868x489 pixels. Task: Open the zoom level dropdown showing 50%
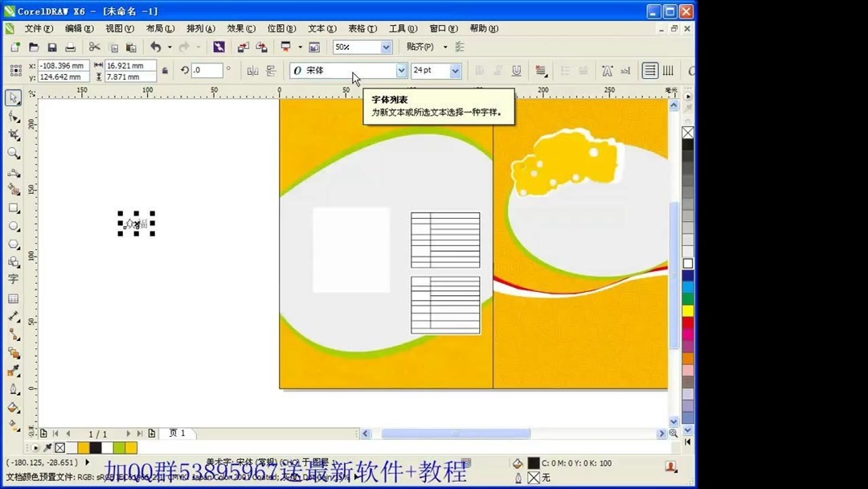coord(386,47)
